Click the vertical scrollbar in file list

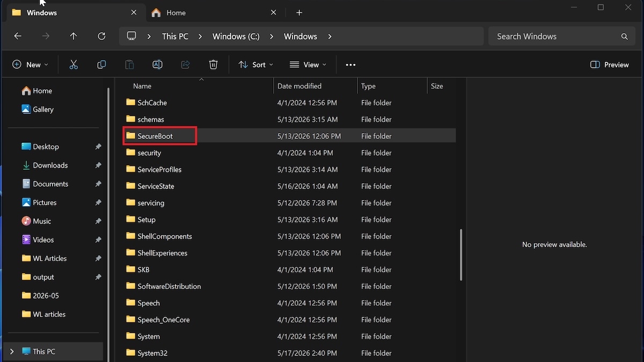click(x=462, y=255)
